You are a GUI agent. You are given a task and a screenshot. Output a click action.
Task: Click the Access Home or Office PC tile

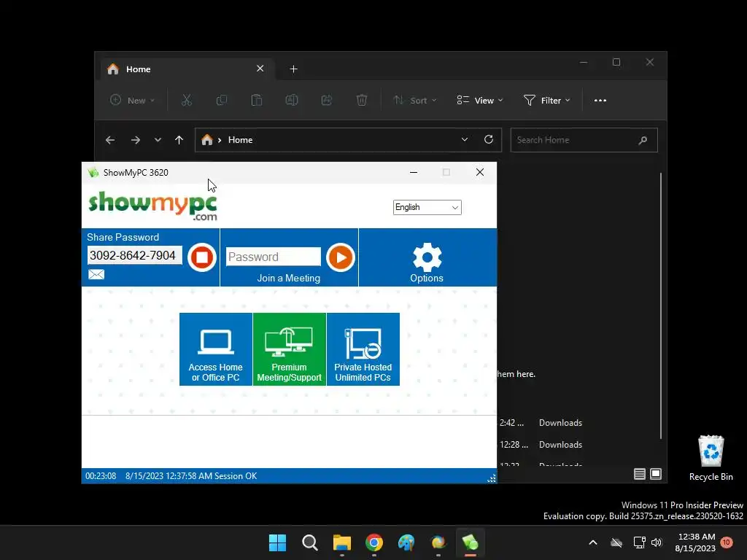(x=216, y=349)
